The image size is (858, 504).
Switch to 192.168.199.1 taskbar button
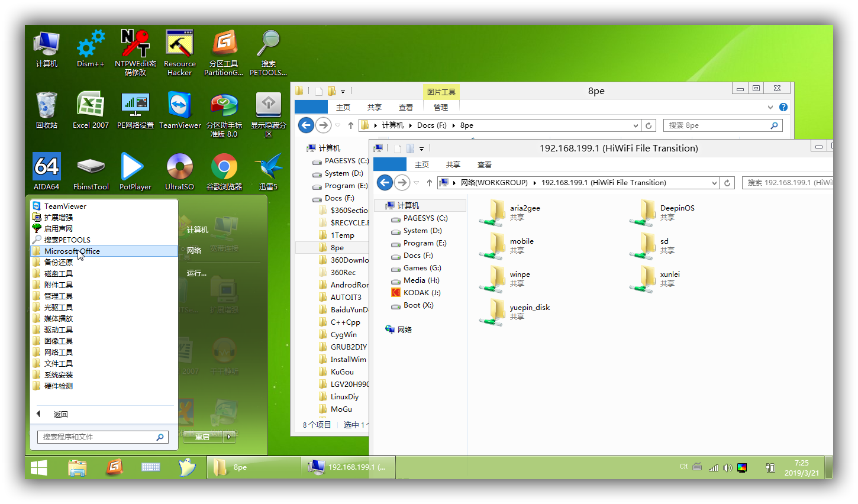click(348, 467)
